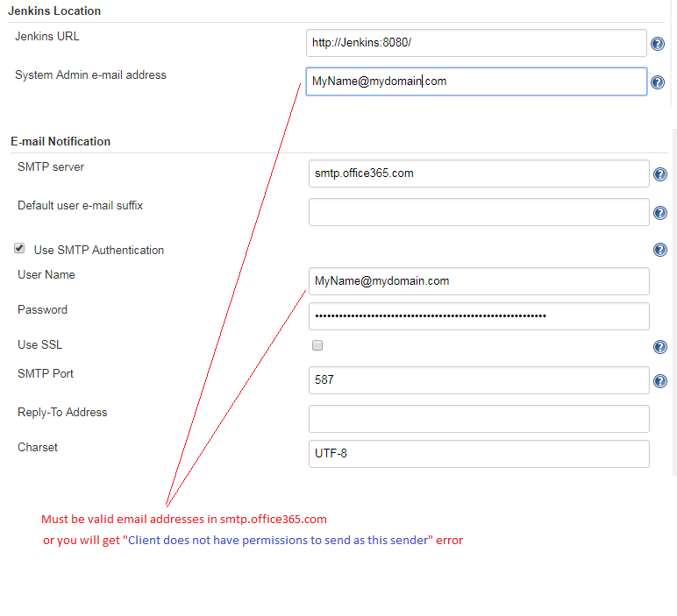Open help for Use SMTP Authentication

(660, 251)
